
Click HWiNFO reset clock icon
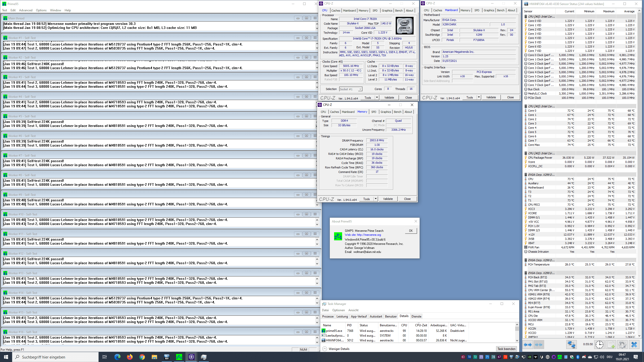pos(599,345)
